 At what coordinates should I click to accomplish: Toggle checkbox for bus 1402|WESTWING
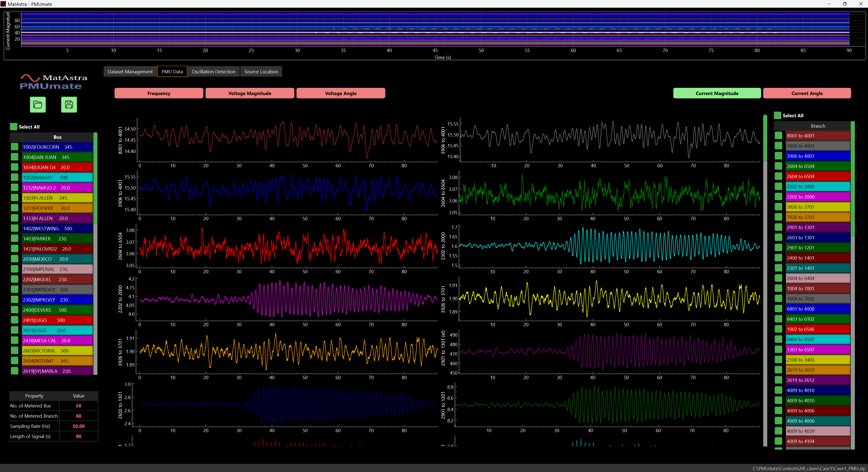(x=14, y=228)
